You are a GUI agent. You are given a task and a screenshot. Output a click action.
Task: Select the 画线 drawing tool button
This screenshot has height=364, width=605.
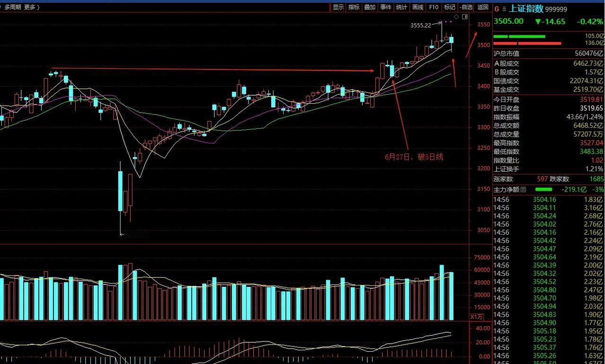pos(418,7)
